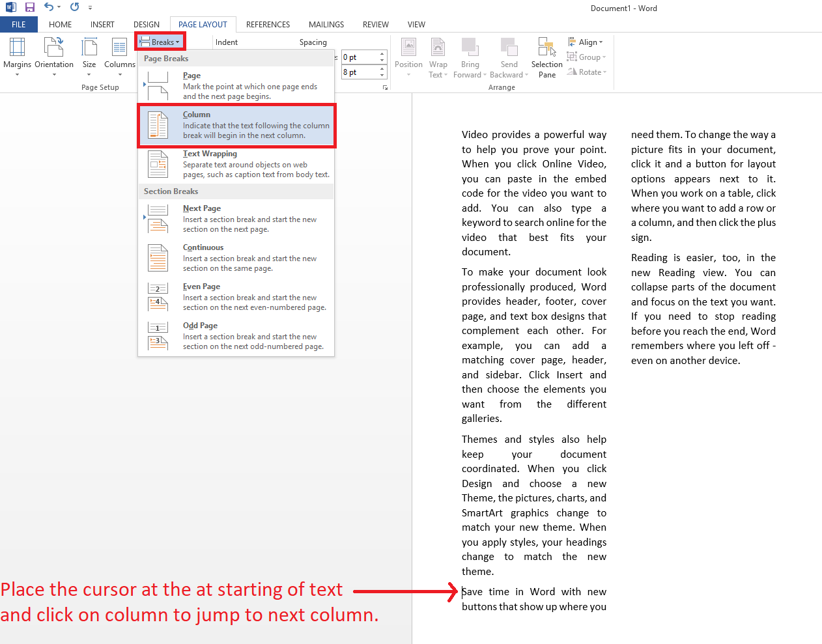Switch to the REFERENCES ribbon tab
The image size is (822, 644).
coord(268,24)
